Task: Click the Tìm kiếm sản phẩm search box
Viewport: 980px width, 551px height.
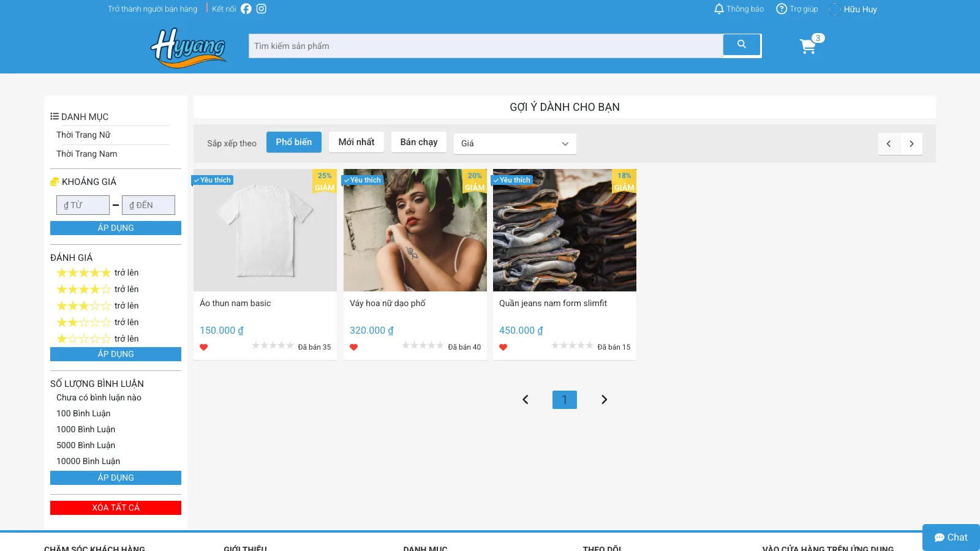Action: pyautogui.click(x=486, y=46)
